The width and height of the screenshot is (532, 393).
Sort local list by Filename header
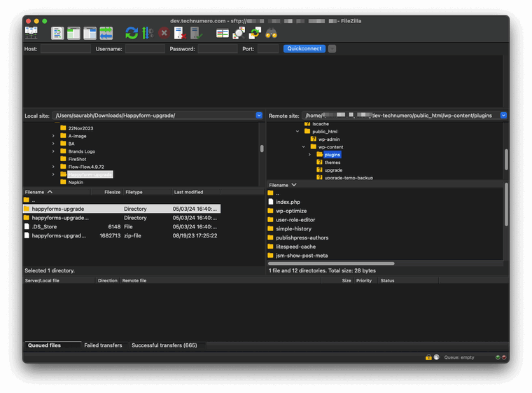(57, 192)
